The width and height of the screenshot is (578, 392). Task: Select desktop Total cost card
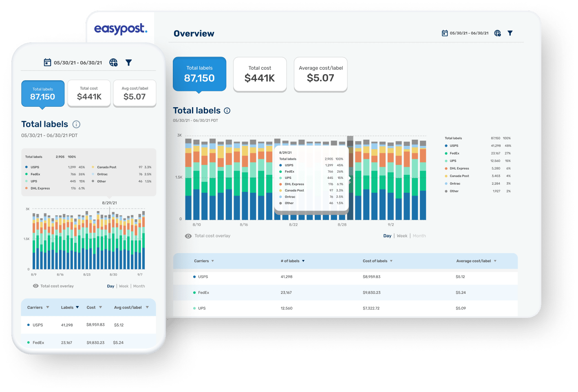pyautogui.click(x=260, y=74)
